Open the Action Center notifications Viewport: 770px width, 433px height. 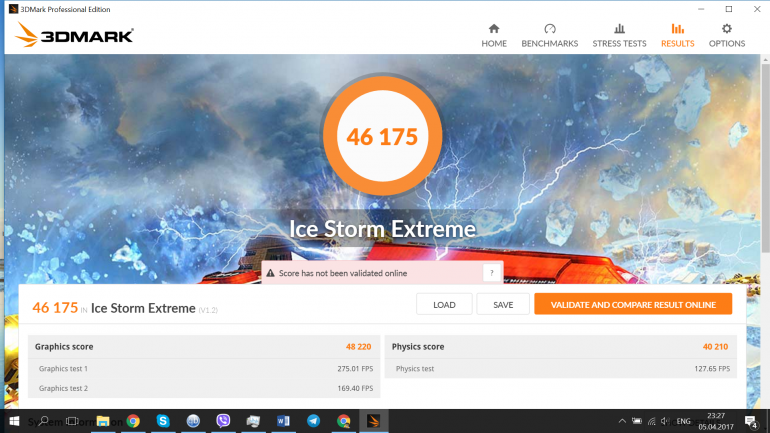[x=751, y=421]
